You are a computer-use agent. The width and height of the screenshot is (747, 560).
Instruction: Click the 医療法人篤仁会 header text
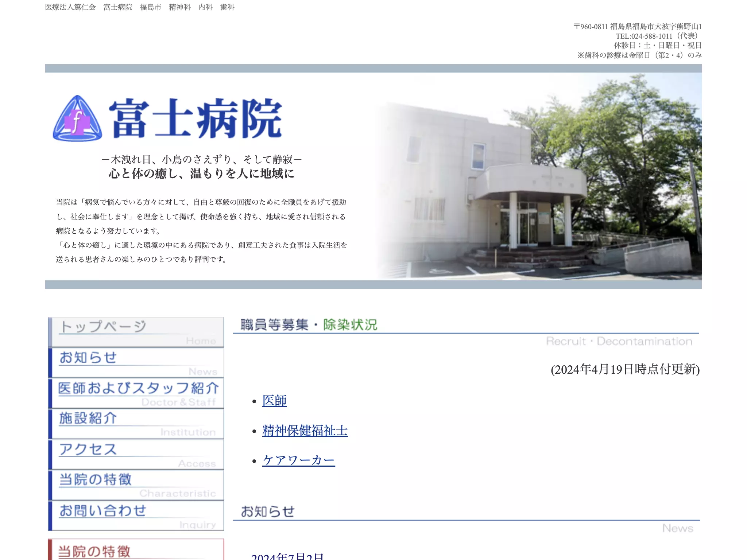tap(70, 7)
